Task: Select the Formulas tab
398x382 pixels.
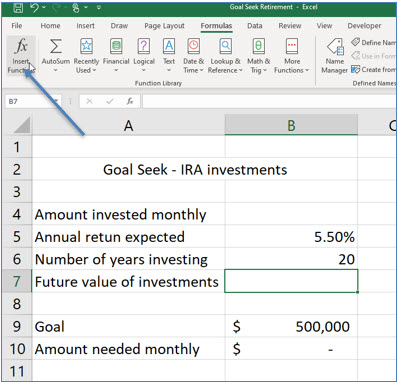Action: point(216,26)
